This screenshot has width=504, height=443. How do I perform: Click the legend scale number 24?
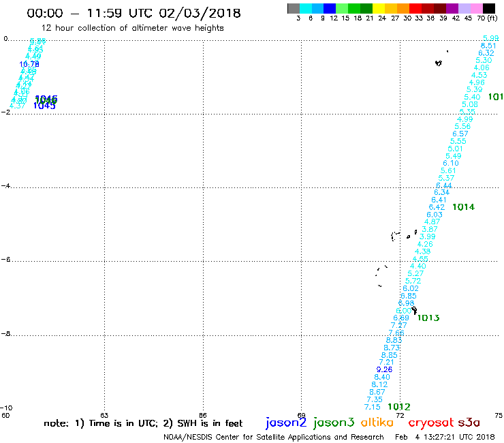point(382,18)
